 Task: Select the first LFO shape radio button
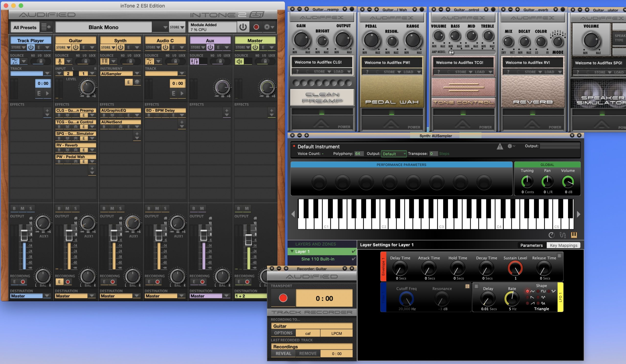(527, 291)
